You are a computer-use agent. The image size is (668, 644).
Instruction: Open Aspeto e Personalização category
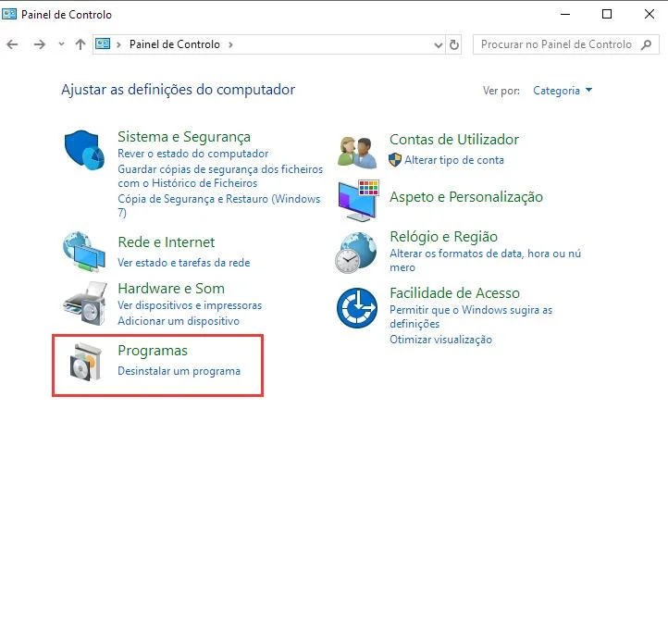[x=466, y=197]
